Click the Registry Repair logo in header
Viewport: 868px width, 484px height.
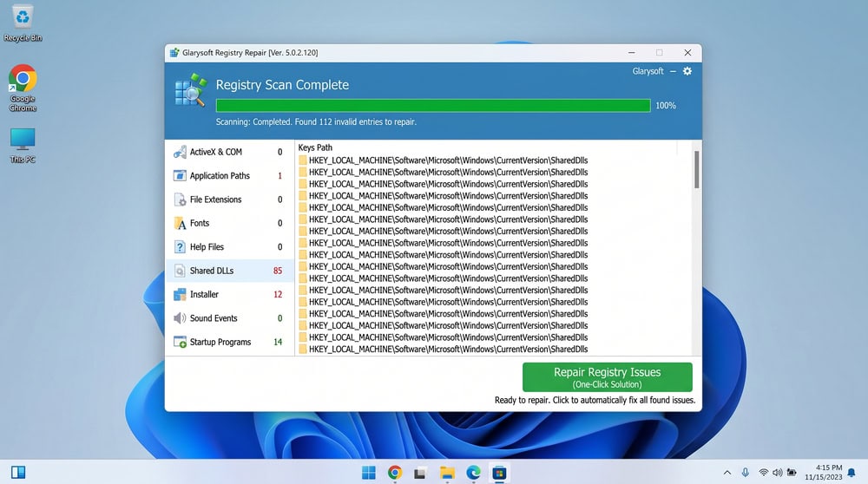coord(190,90)
